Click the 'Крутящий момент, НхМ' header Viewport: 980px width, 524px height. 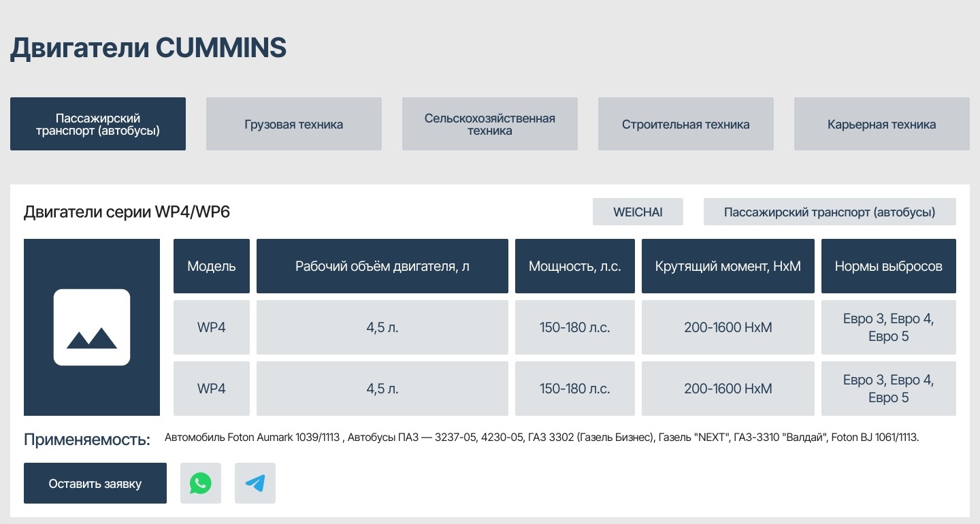[x=728, y=266]
